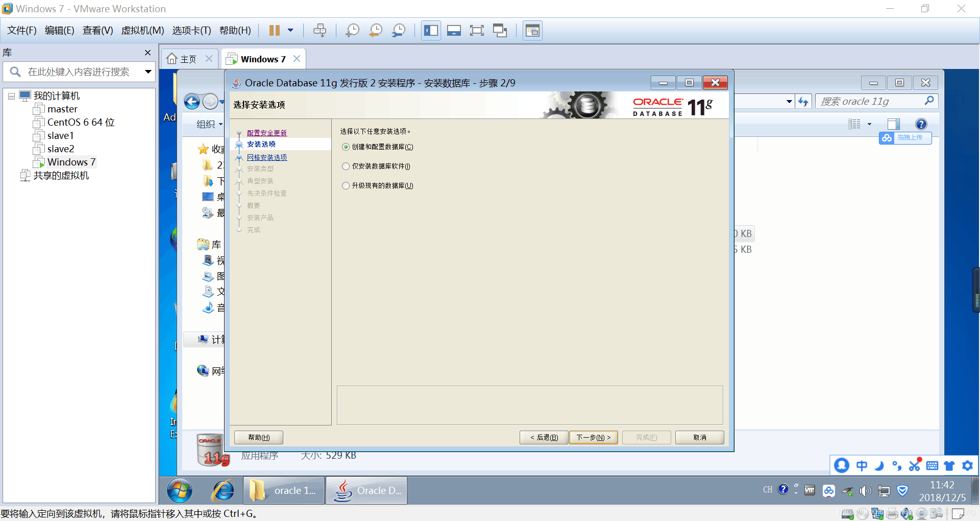Close the 库 library panel
The height and width of the screenshot is (521, 980).
pyautogui.click(x=148, y=53)
